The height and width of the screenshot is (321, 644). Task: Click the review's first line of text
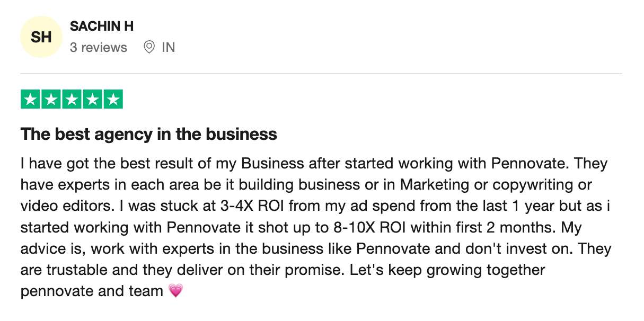(314, 163)
